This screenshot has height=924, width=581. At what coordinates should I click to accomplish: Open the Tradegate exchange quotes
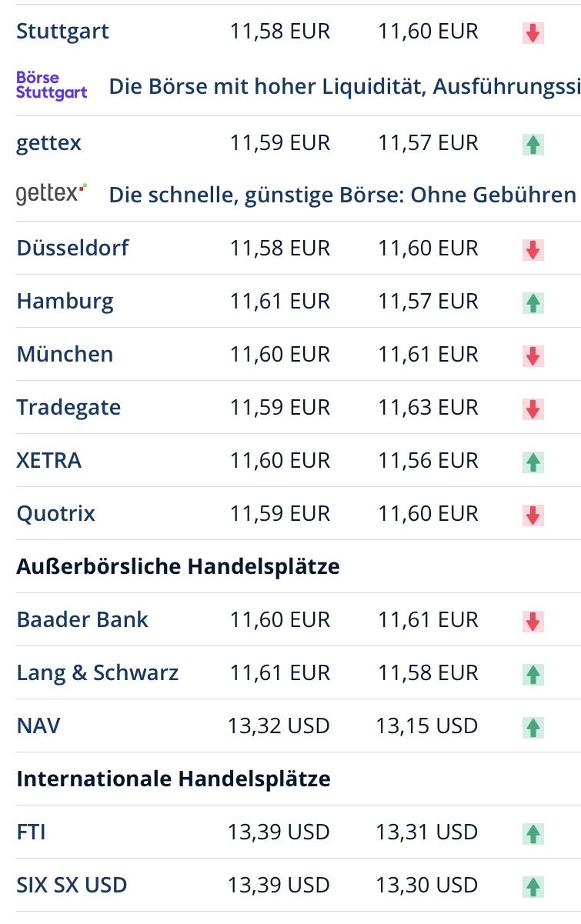[68, 408]
